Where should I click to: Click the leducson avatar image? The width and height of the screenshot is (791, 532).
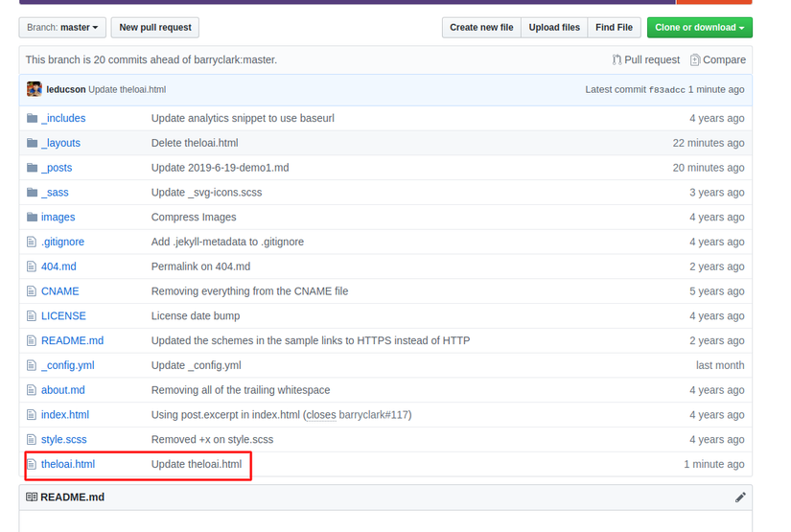[x=35, y=89]
